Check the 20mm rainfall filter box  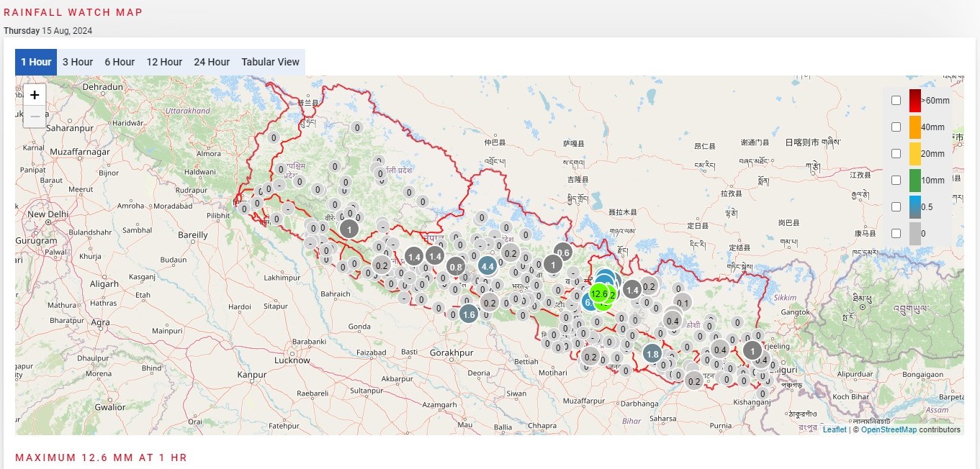pos(896,153)
